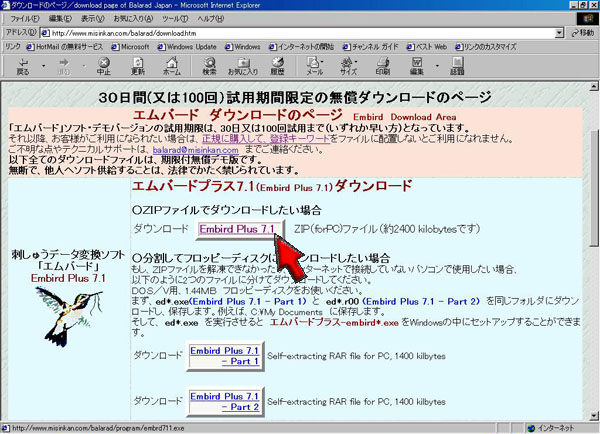This screenshot has width=600, height=434.
Task: Open the インターネットの開始 links shortcut
Action: pos(302,47)
